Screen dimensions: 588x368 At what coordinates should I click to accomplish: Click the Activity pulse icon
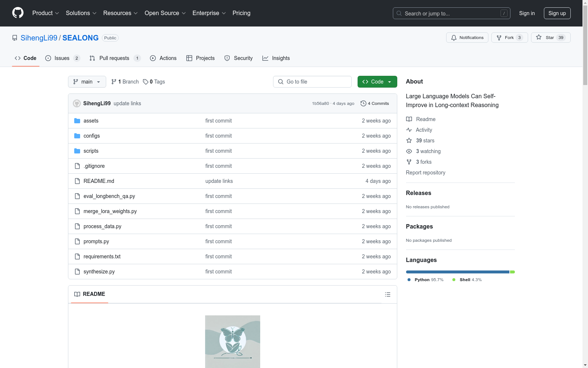click(409, 130)
